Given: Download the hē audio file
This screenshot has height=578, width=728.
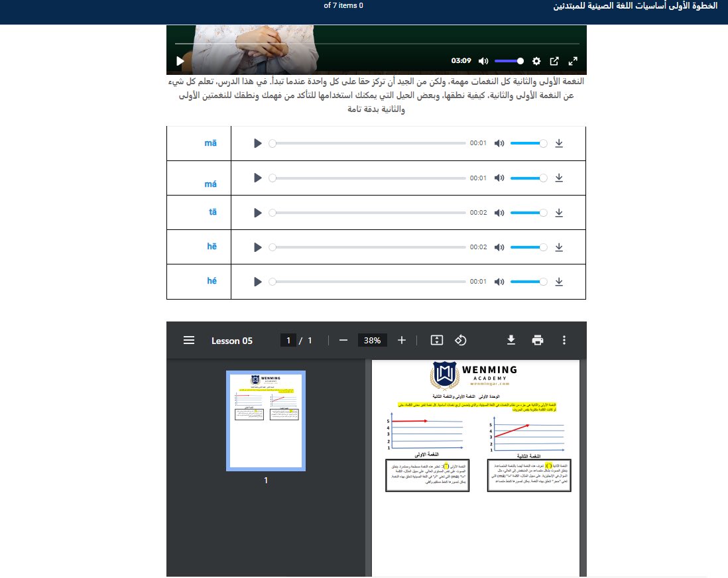Looking at the screenshot, I should [x=559, y=247].
